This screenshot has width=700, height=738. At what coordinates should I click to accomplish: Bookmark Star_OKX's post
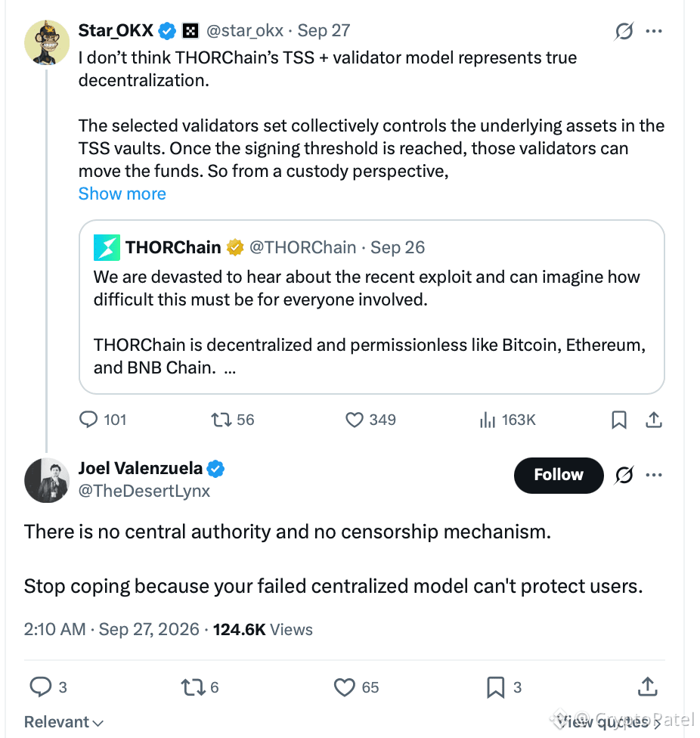(x=619, y=420)
